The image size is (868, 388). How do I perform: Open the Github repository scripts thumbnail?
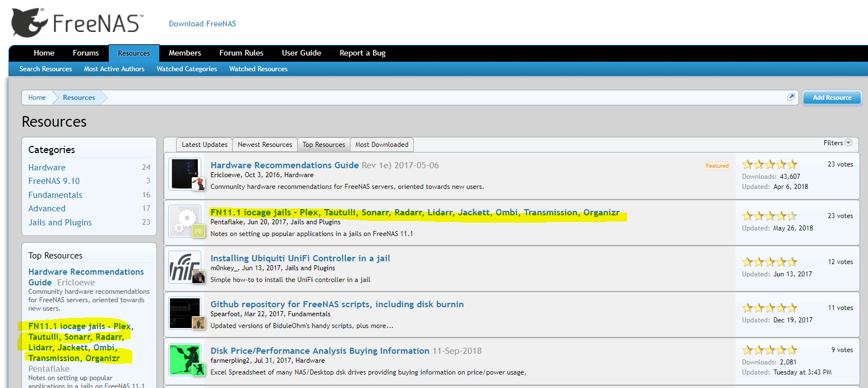click(185, 313)
